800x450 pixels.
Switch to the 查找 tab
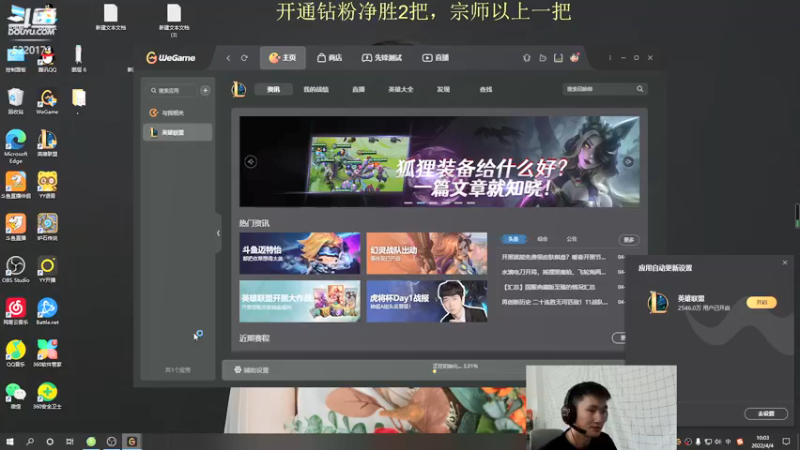click(486, 89)
